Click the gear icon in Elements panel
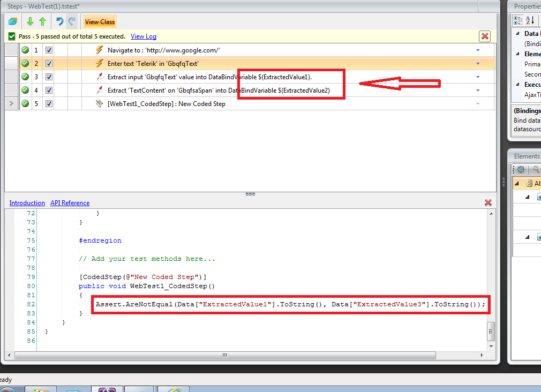The height and width of the screenshot is (392, 541). coord(521,169)
